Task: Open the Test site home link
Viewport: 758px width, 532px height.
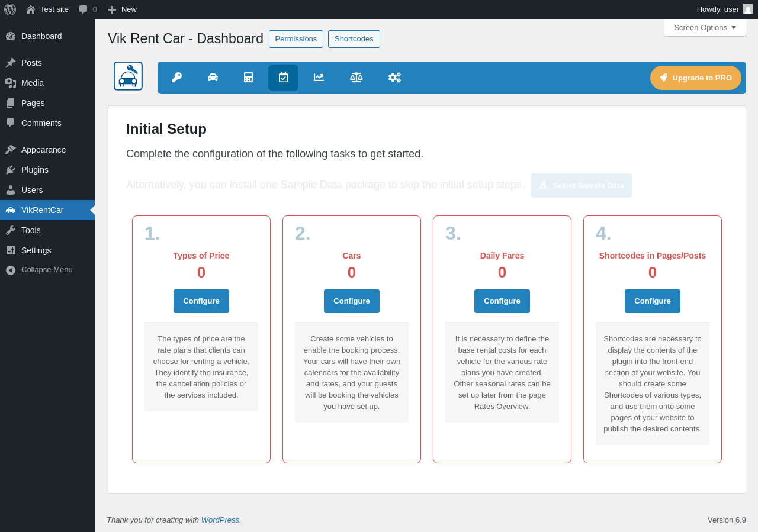Action: click(47, 9)
